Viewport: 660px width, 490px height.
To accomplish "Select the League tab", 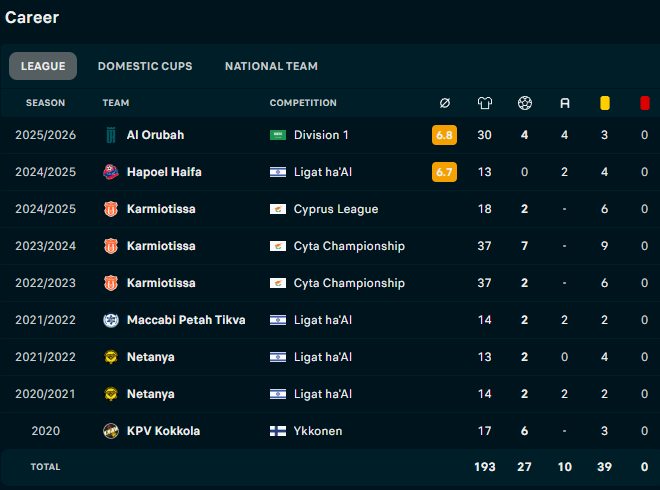I will [x=43, y=66].
